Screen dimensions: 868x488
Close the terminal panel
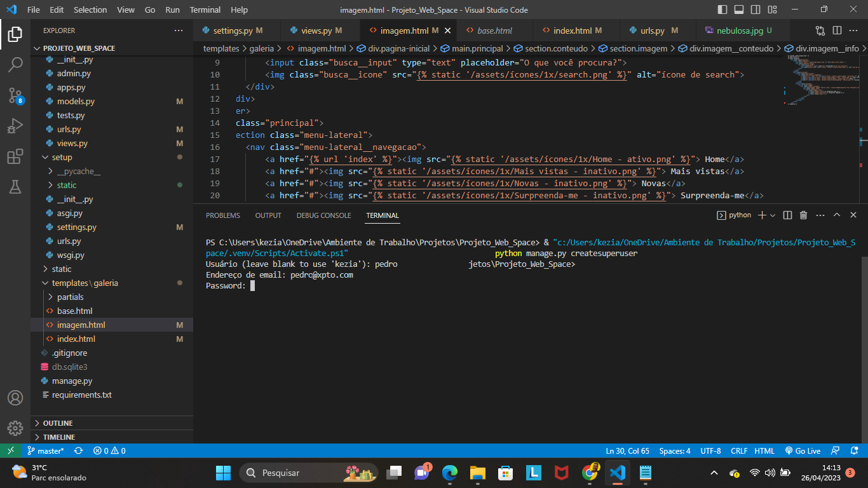pos(853,215)
